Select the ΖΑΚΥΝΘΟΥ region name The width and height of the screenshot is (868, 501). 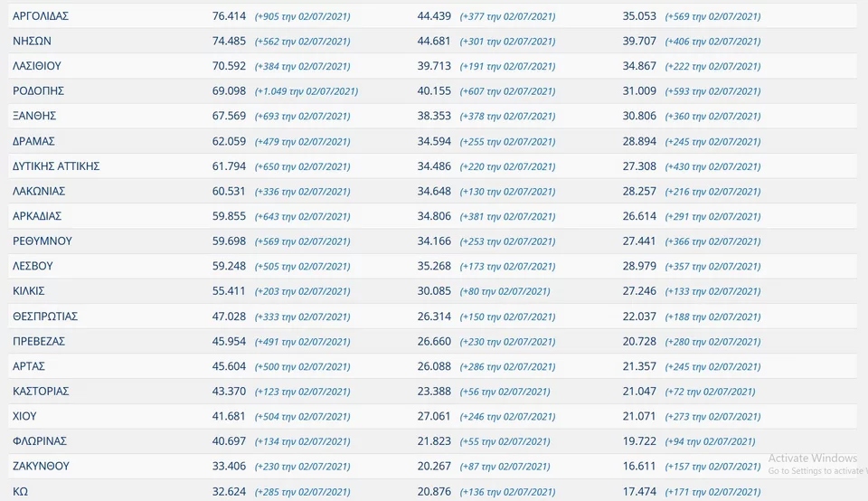click(x=41, y=467)
